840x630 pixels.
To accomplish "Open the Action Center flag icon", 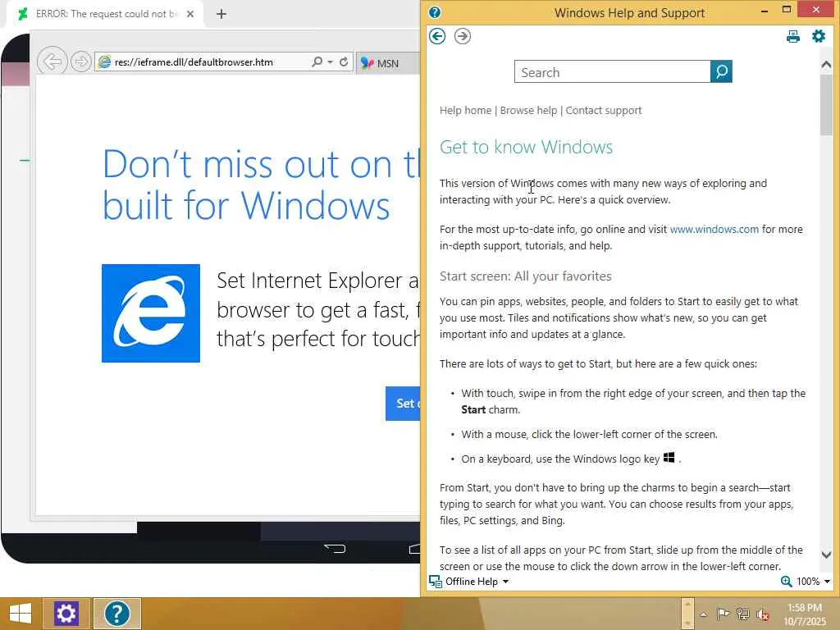I will click(x=723, y=614).
